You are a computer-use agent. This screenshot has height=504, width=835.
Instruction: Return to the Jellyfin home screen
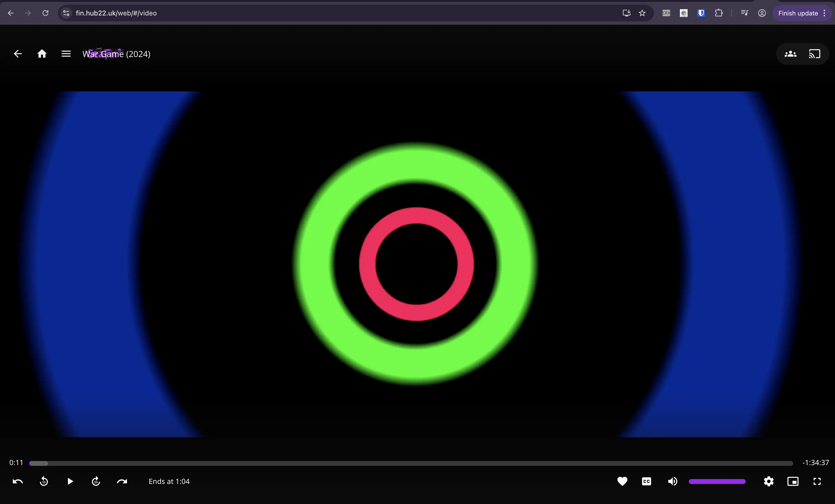pos(42,54)
